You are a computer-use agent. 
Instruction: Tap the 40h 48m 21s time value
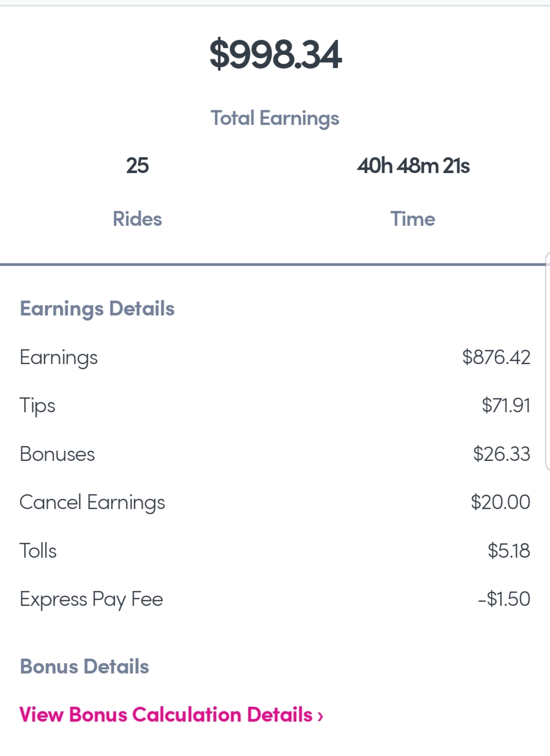(413, 166)
